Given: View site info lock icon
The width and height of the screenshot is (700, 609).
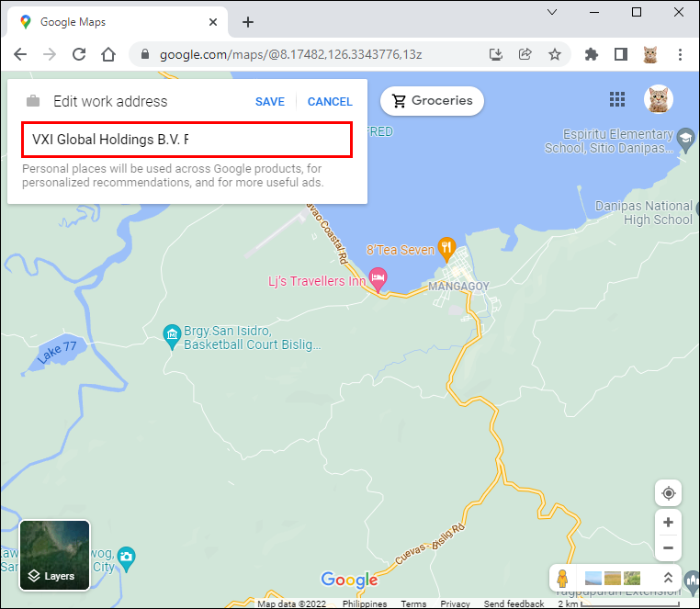Looking at the screenshot, I should click(x=144, y=54).
